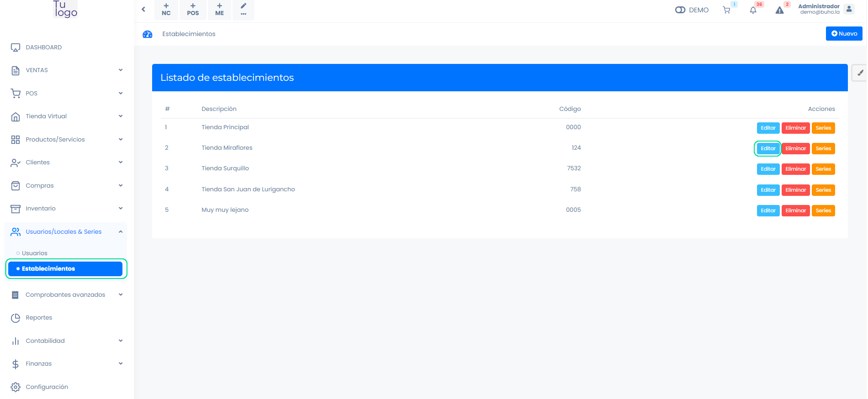The width and height of the screenshot is (868, 399).
Task: Click the warning triangle alerts icon
Action: click(x=779, y=10)
